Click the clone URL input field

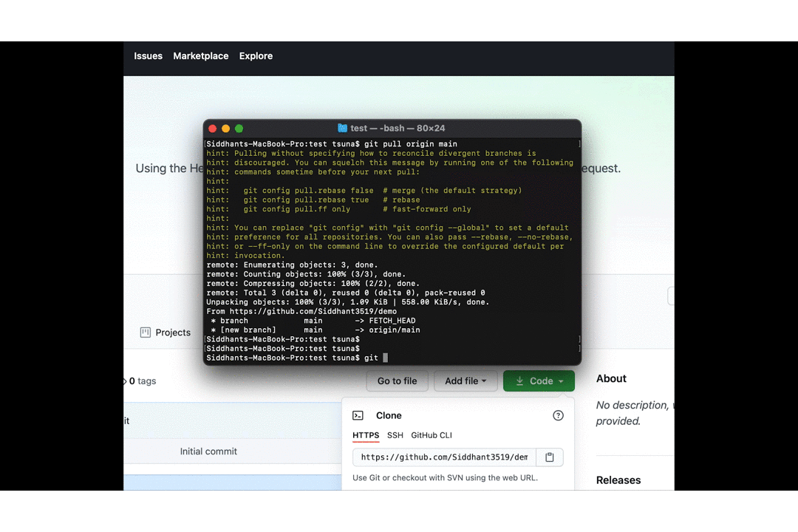444,457
